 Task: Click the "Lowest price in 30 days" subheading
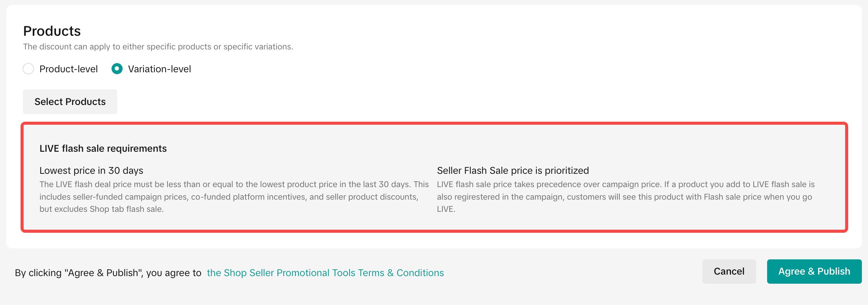point(91,170)
